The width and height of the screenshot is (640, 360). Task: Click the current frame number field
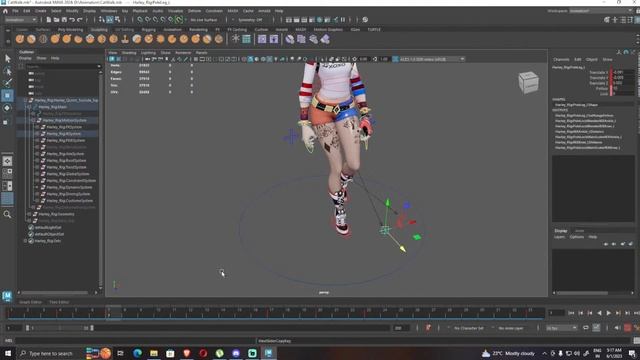coord(556,313)
